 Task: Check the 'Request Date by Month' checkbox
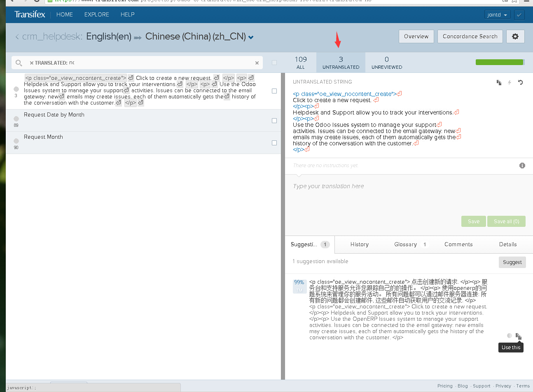pyautogui.click(x=274, y=121)
